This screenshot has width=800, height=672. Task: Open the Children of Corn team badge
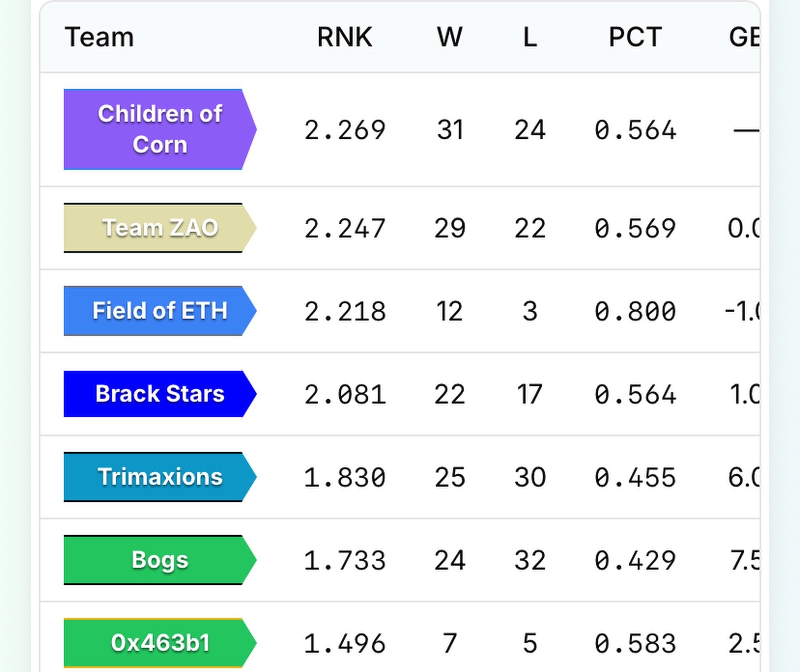[160, 129]
